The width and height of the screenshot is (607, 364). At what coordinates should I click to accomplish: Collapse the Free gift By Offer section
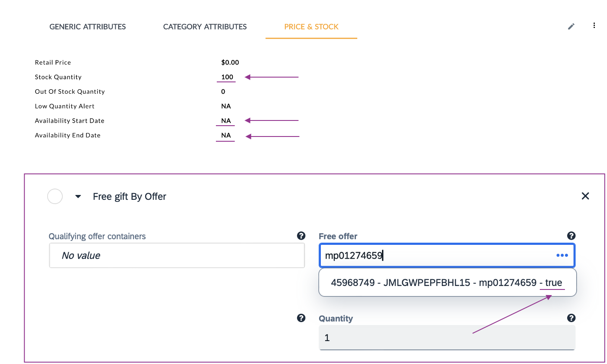pyautogui.click(x=78, y=197)
